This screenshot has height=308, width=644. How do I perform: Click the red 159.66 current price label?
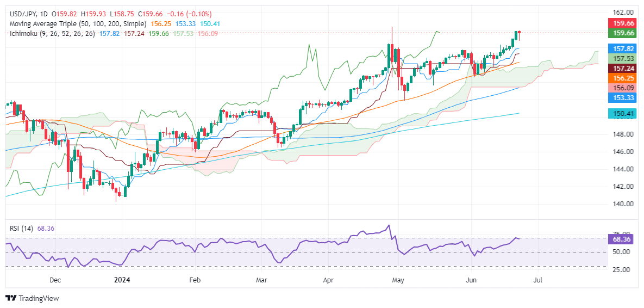point(621,23)
